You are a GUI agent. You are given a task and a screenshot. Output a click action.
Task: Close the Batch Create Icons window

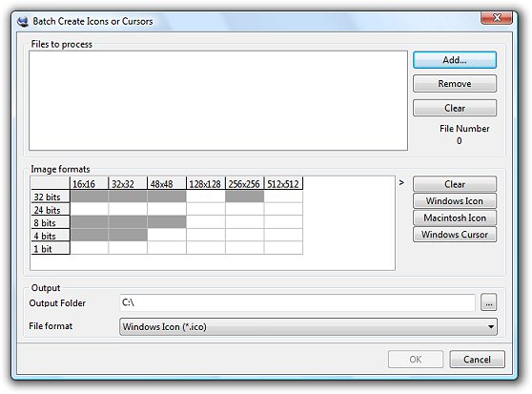click(x=497, y=17)
